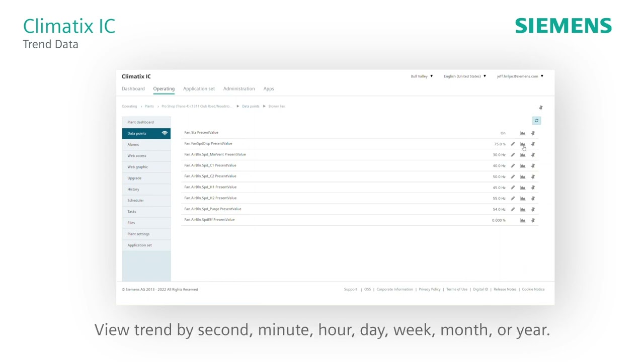Edit Fan.AirBln.Spd_MinVent value
The width and height of the screenshot is (644, 362).
click(x=513, y=155)
